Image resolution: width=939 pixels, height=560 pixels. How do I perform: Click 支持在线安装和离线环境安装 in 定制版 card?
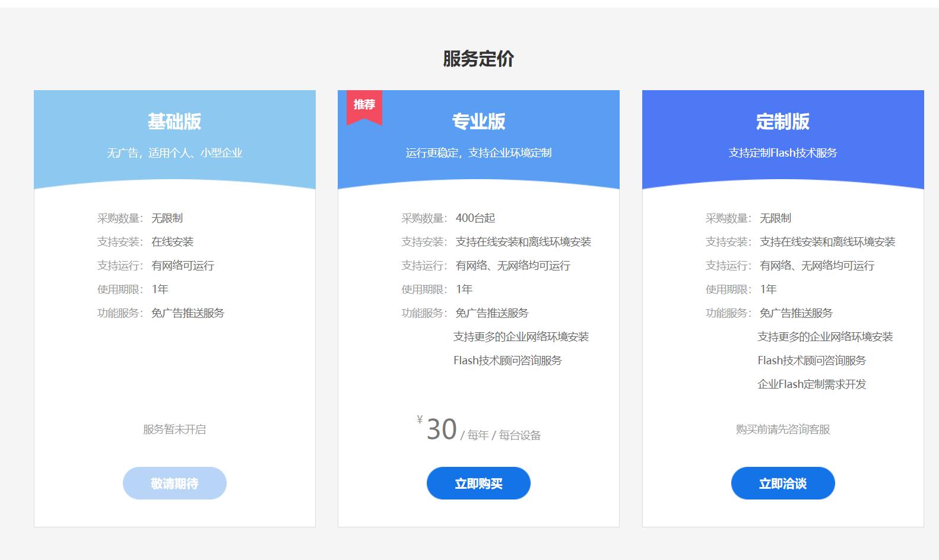(827, 242)
